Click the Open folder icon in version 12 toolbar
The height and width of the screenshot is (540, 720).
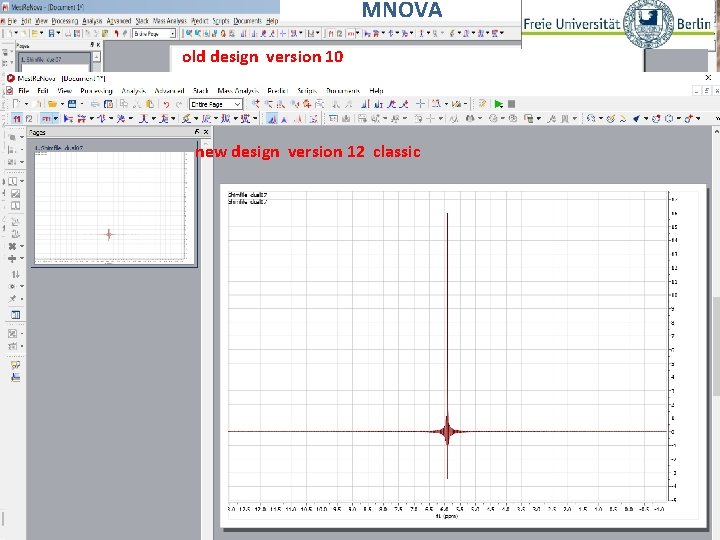[52, 104]
